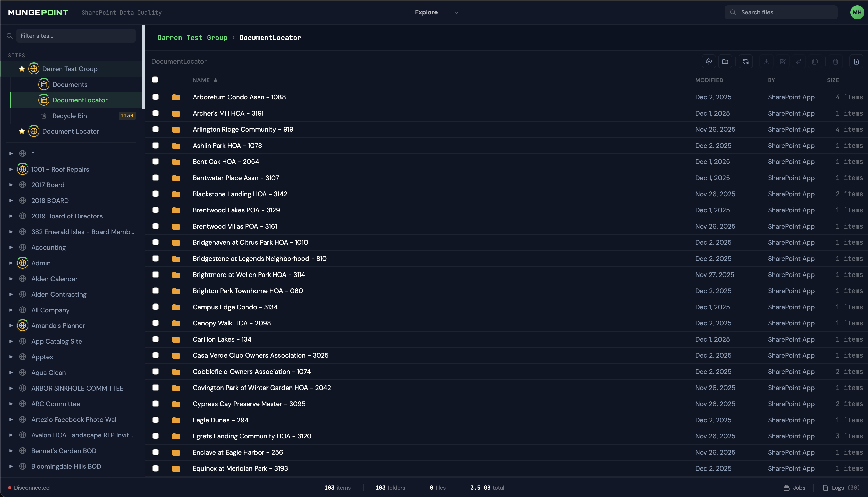This screenshot has width=868, height=497.
Task: Click the move arrows toolbar icon
Action: click(799, 62)
